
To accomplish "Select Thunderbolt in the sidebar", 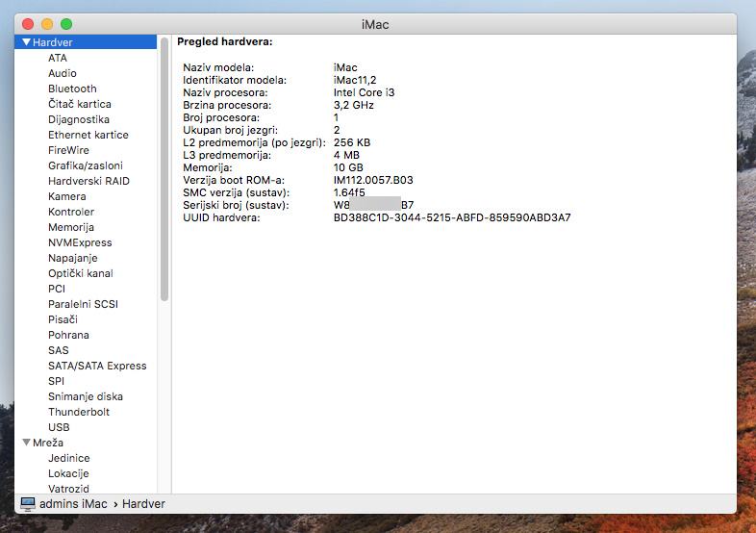I will coord(79,413).
